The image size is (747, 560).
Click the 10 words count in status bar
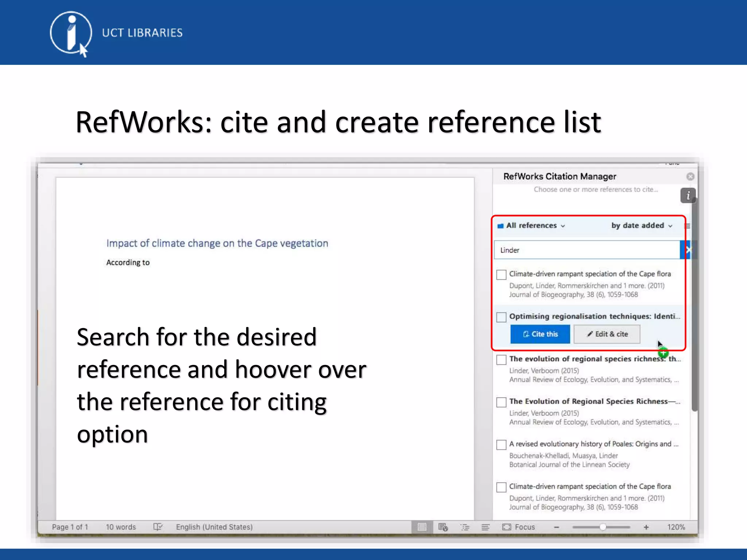121,527
